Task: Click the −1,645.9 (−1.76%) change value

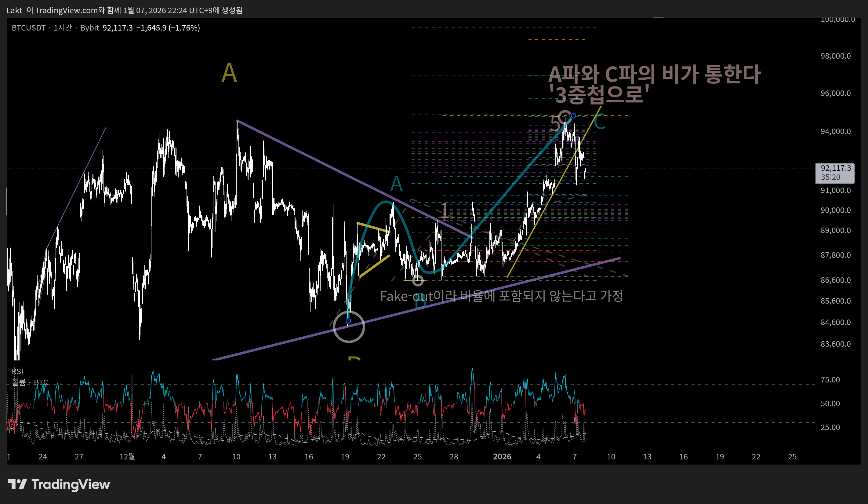Action: [168, 28]
